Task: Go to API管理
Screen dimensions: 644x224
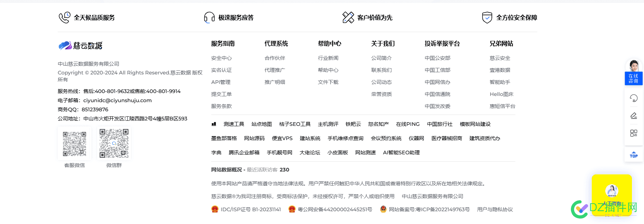Action: (221, 82)
